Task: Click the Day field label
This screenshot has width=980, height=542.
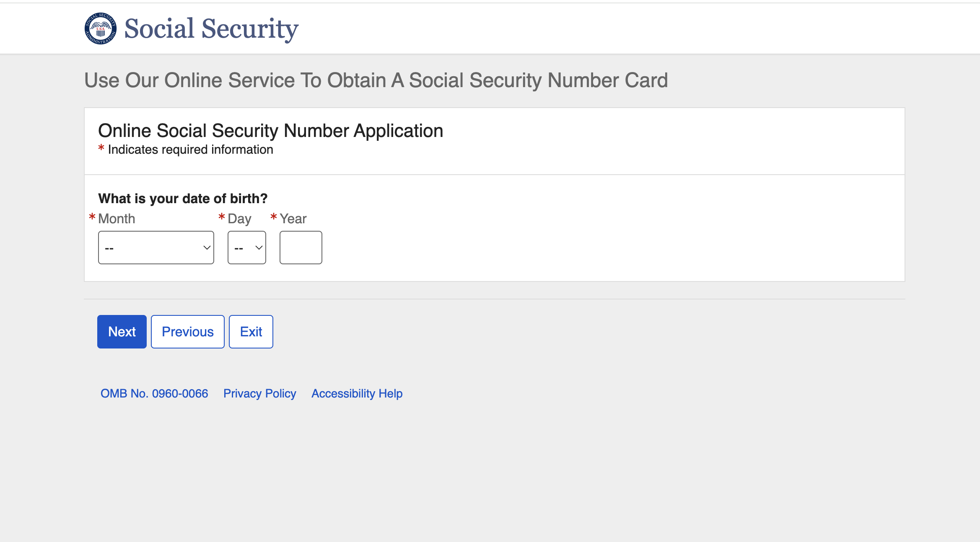Action: (x=239, y=219)
